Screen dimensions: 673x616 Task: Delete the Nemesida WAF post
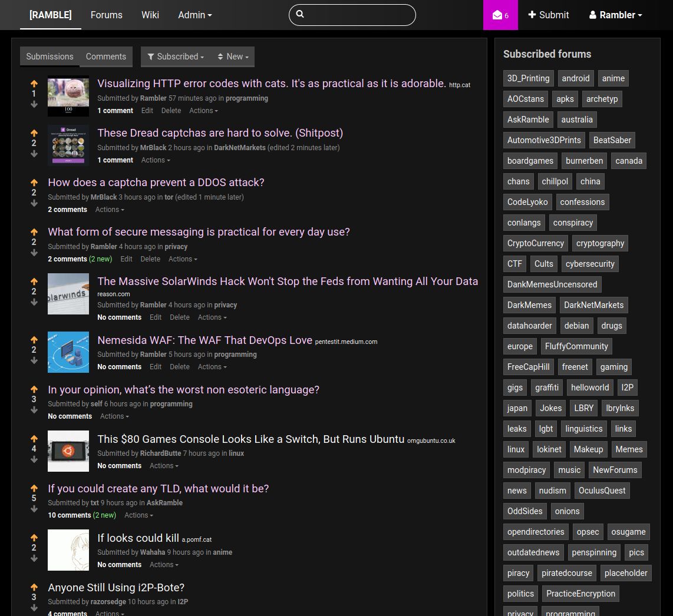tap(179, 366)
